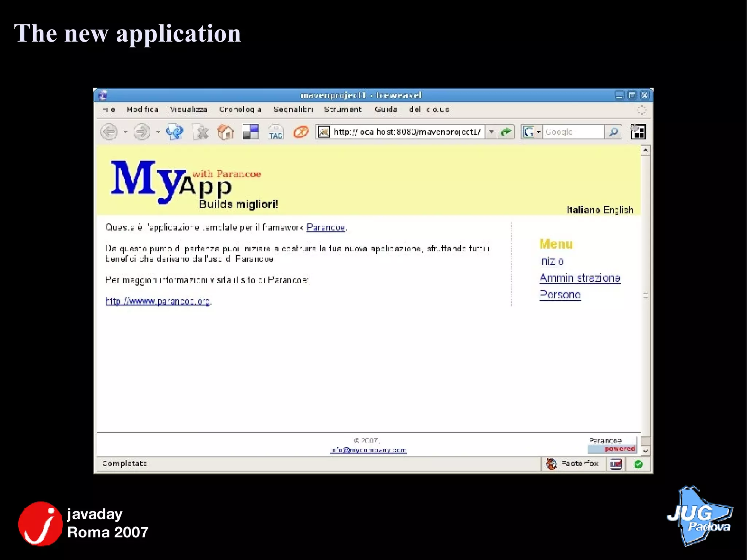Go back with the Back arrow button
The height and width of the screenshot is (560, 747).
[x=109, y=132]
